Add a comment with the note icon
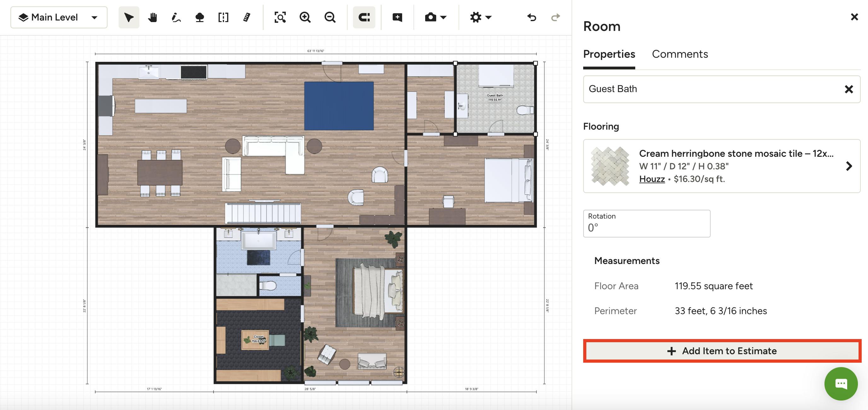The image size is (868, 410). (397, 17)
